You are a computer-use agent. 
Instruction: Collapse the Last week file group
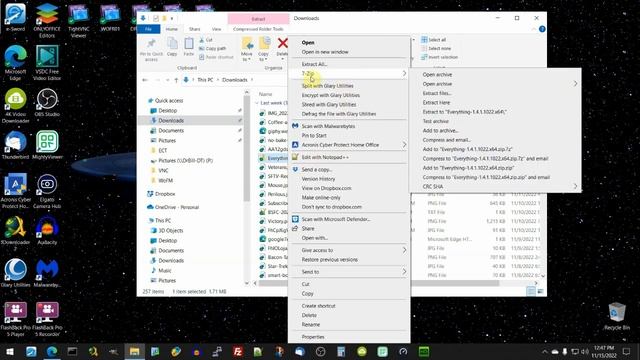[x=257, y=103]
